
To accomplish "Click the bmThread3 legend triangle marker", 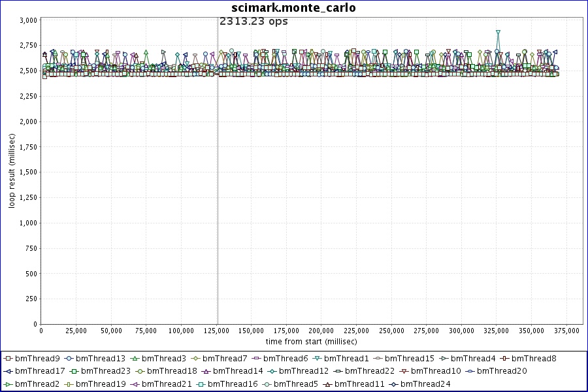I will tap(135, 358).
